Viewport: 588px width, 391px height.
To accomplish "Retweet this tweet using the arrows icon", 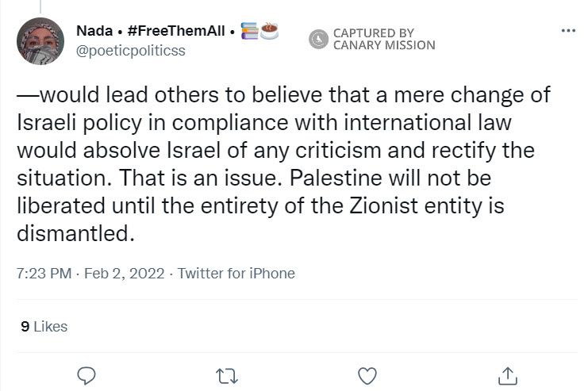I will pyautogui.click(x=225, y=374).
